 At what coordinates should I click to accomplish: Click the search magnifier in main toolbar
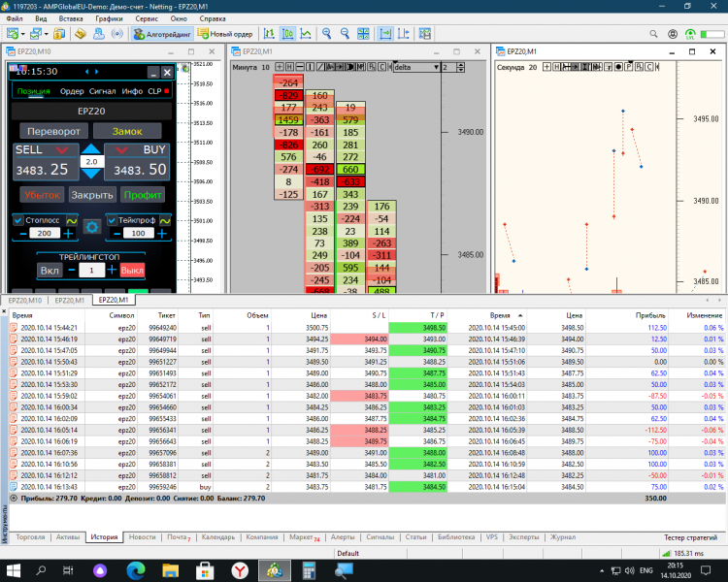[x=653, y=34]
